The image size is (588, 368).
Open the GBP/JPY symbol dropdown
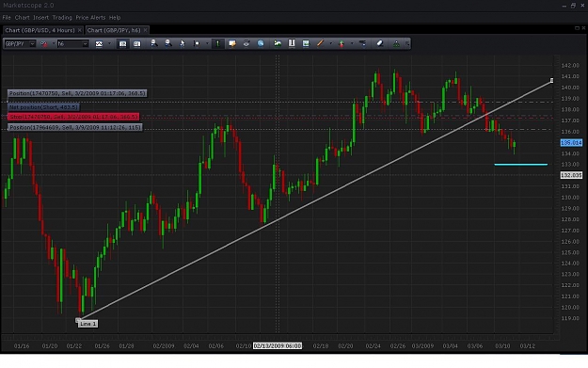[32, 44]
